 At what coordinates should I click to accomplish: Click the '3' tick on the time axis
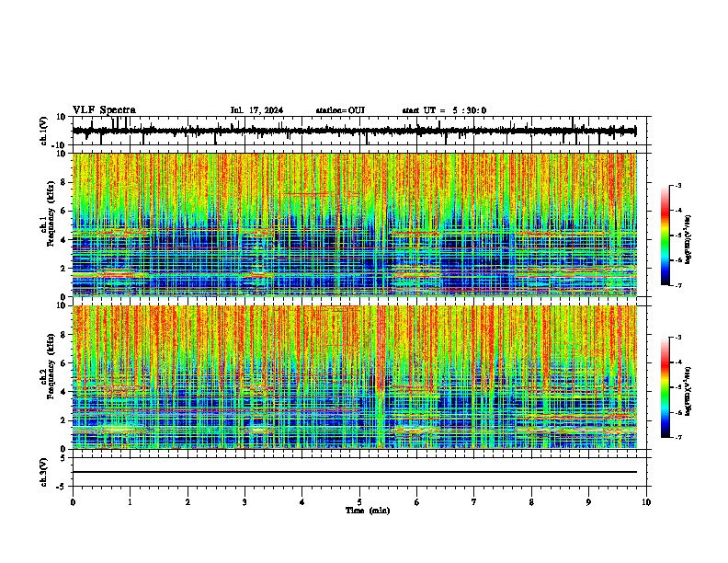245,502
